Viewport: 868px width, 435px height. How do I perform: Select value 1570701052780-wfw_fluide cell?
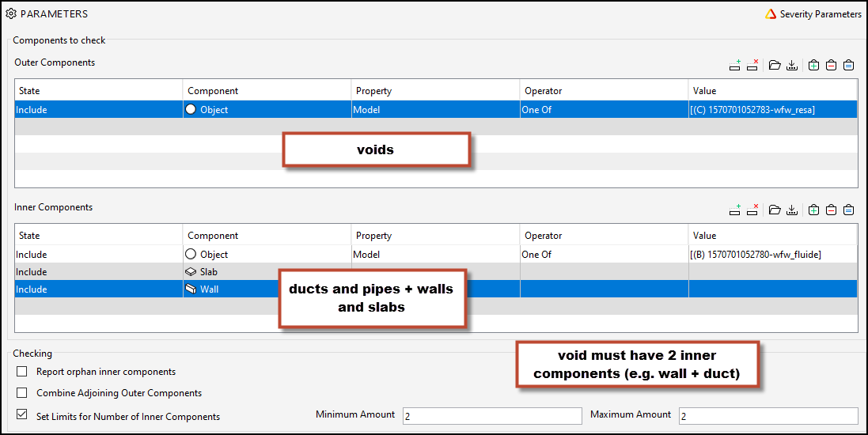tap(773, 255)
